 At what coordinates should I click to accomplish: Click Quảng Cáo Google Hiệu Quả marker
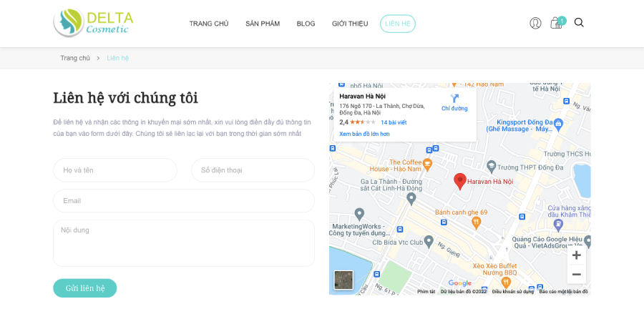pos(587,241)
